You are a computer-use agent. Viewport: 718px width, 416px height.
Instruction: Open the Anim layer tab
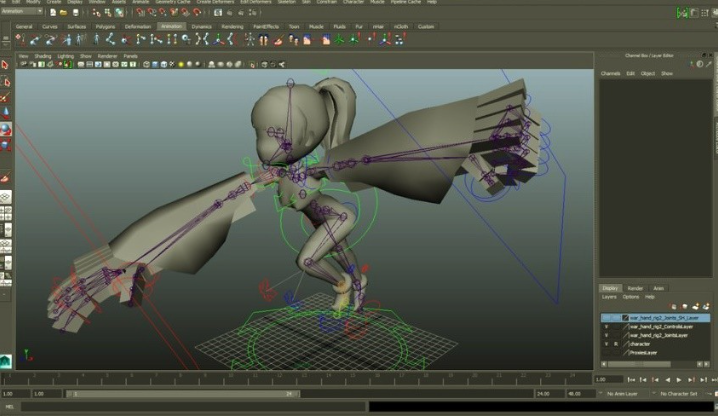(x=658, y=288)
